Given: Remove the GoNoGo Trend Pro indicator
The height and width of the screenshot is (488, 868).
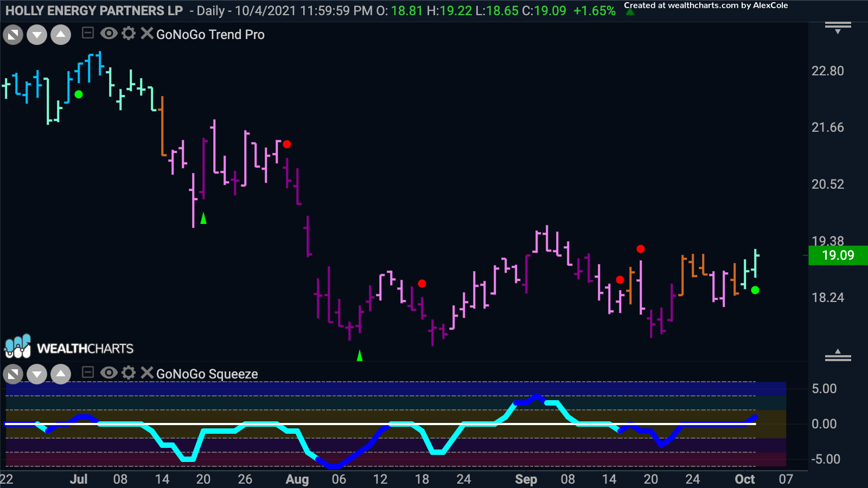Looking at the screenshot, I should (146, 34).
